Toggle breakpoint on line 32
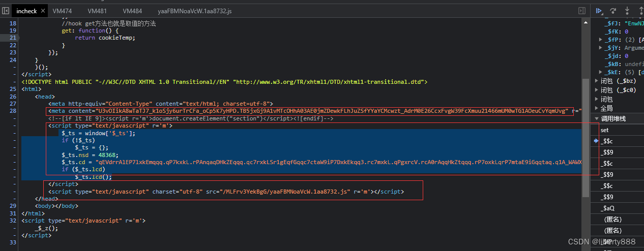The width and height of the screenshot is (644, 251). point(13,221)
